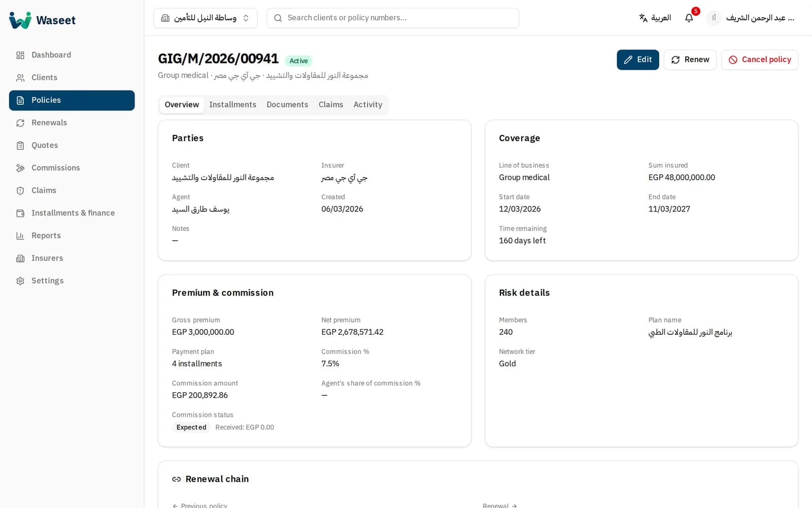The height and width of the screenshot is (508, 812).
Task: Click the Edit policy button
Action: coord(638,60)
